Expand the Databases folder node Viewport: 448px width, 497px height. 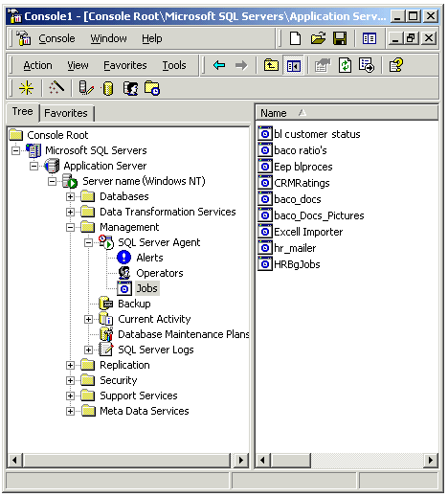coord(70,196)
